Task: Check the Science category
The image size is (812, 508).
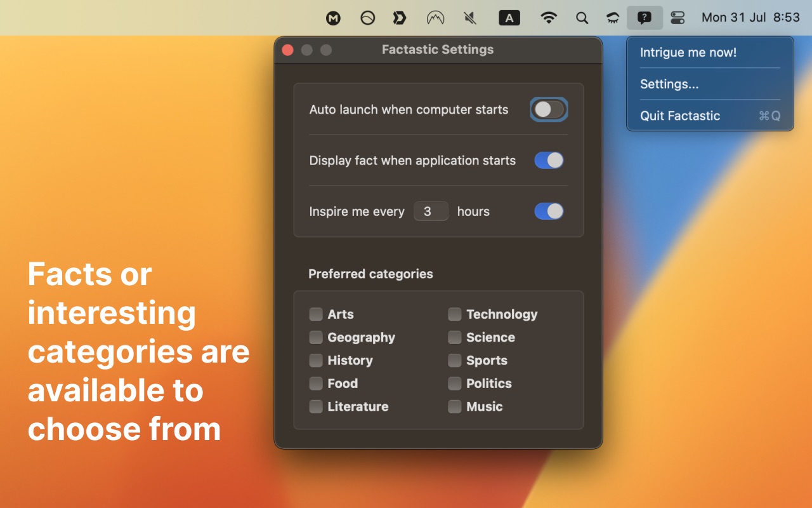Action: [x=454, y=337]
